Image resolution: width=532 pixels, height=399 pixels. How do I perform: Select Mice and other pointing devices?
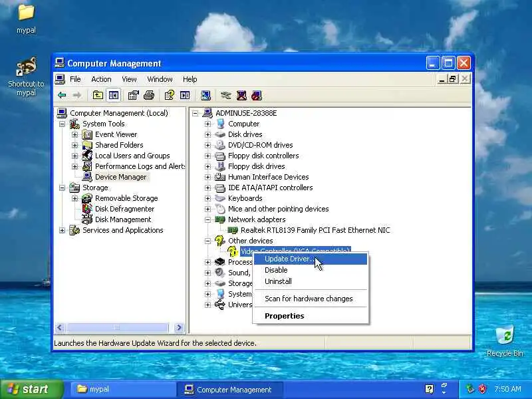pos(278,209)
